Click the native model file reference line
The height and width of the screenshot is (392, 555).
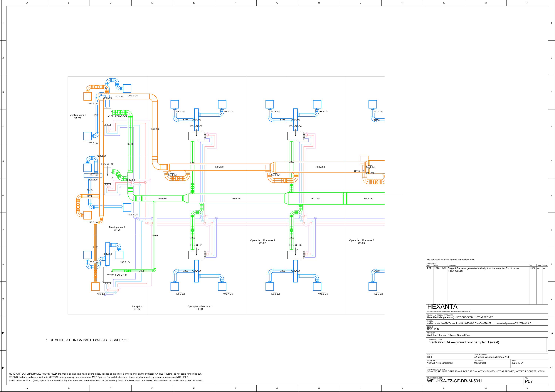pos(480,323)
